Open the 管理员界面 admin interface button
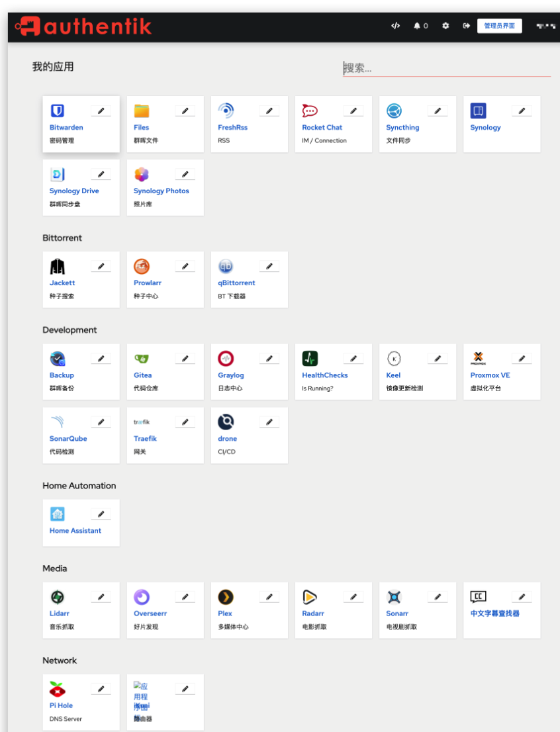560x732 pixels. pos(499,26)
